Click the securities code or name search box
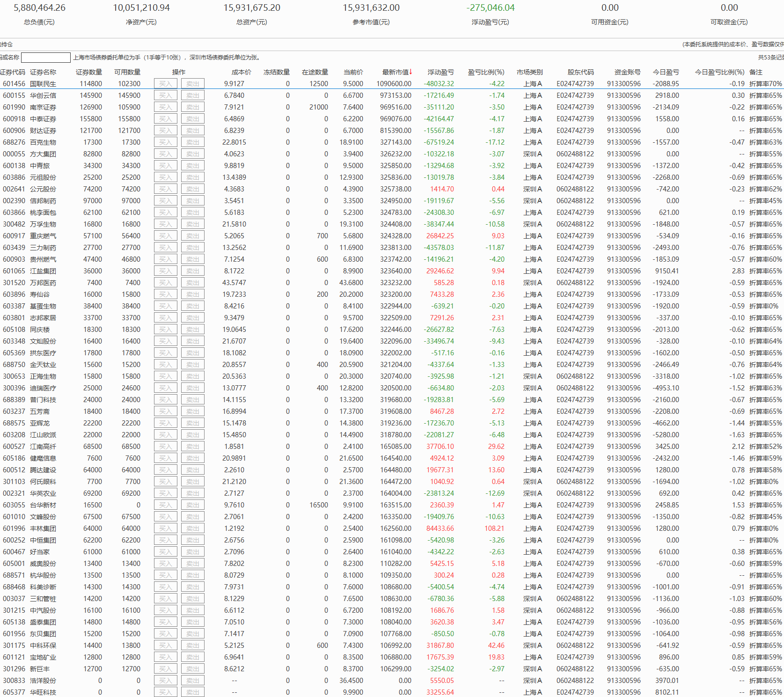The height and width of the screenshot is (697, 784). click(46, 58)
